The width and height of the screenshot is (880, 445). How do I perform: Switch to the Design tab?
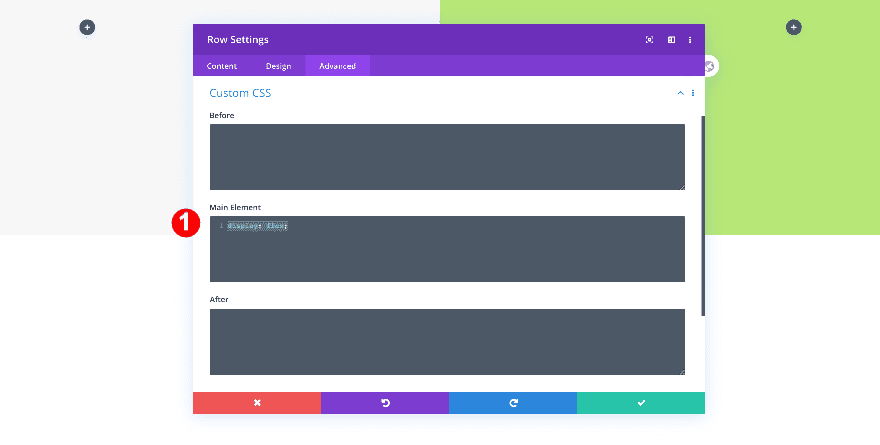click(x=278, y=66)
